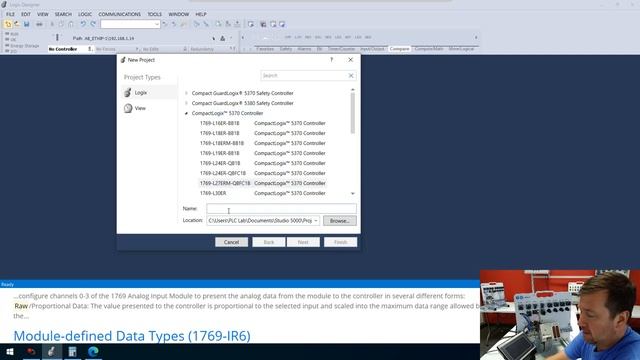This screenshot has width=640, height=360.
Task: Open the Calculator from the taskbar
Action: click(72, 351)
